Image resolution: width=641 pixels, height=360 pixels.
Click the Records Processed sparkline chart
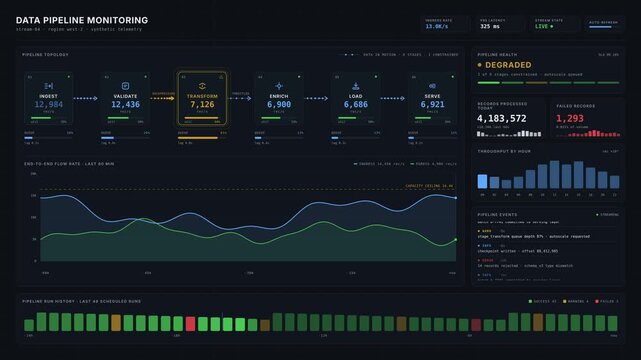pos(509,133)
